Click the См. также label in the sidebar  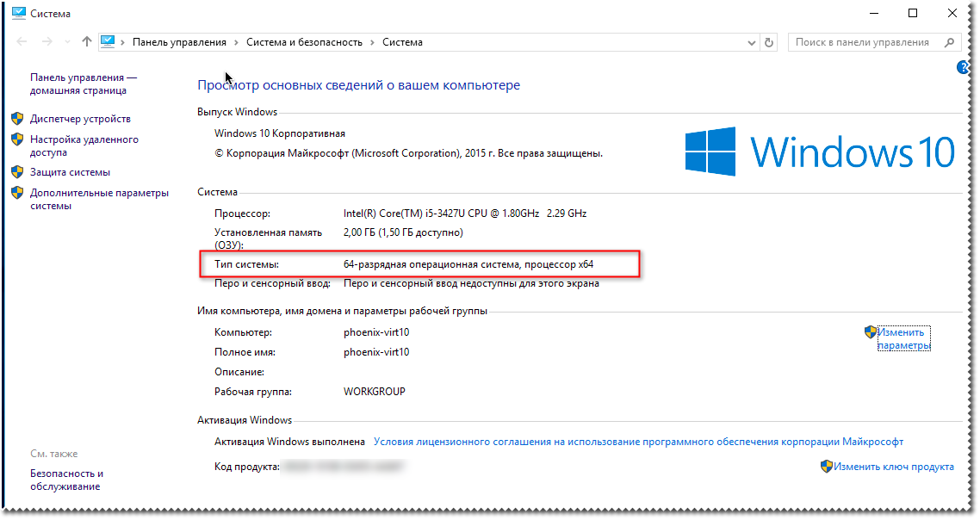(53, 454)
